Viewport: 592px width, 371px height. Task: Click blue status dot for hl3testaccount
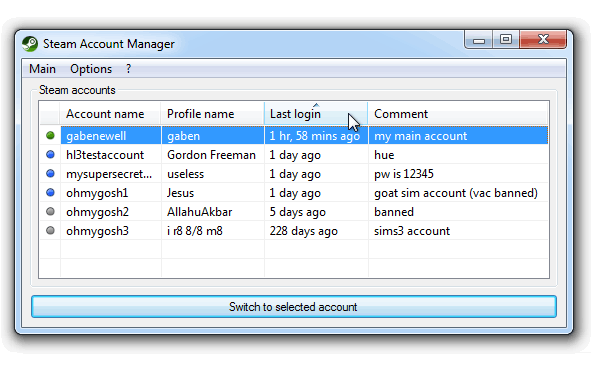click(50, 154)
